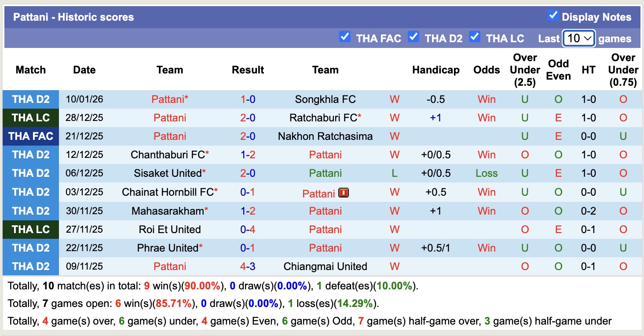The width and height of the screenshot is (644, 336).
Task: Click the THA LC badge on the Ratchaburi row
Action: 30,117
